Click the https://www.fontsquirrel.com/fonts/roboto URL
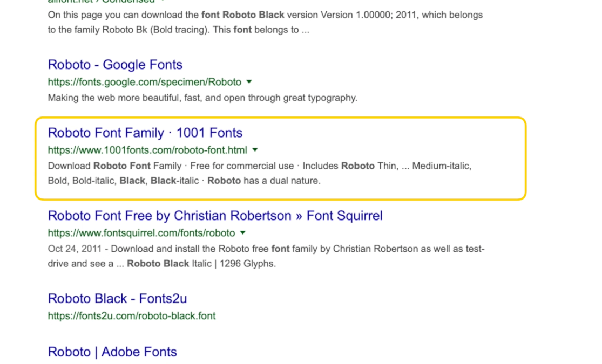The image size is (602, 364). 141,233
